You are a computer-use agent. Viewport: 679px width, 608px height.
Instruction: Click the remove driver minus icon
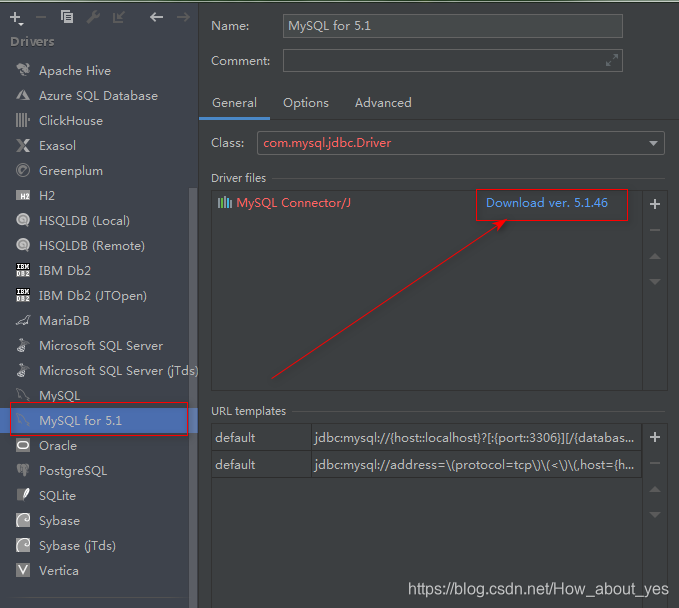pos(41,17)
